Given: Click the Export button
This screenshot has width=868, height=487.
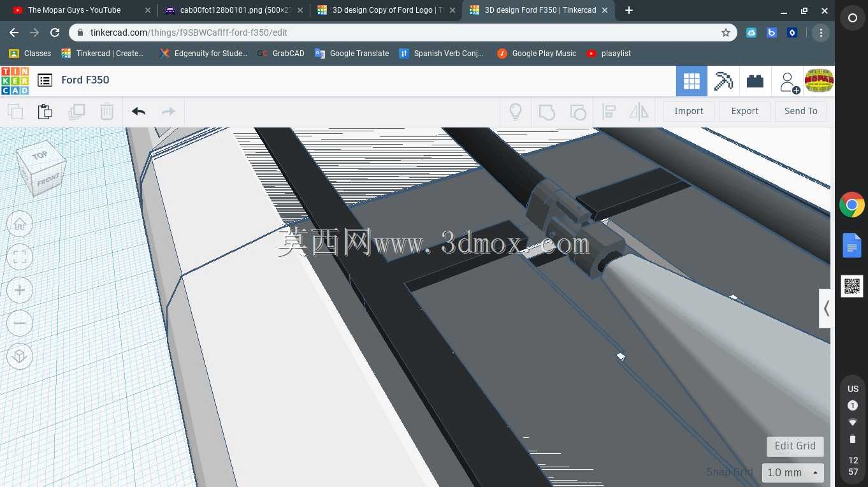Looking at the screenshot, I should 745,111.
